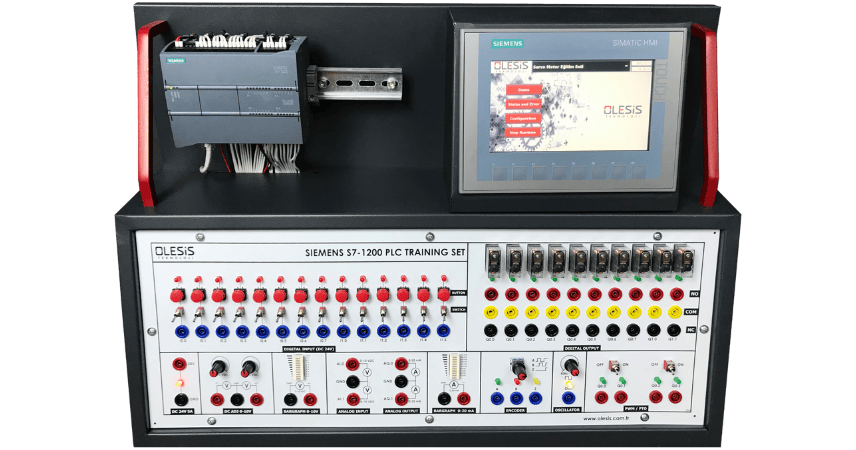Screen dimensions: 856x450
Task: Push the red button for input I0.7
Action: tap(321, 295)
